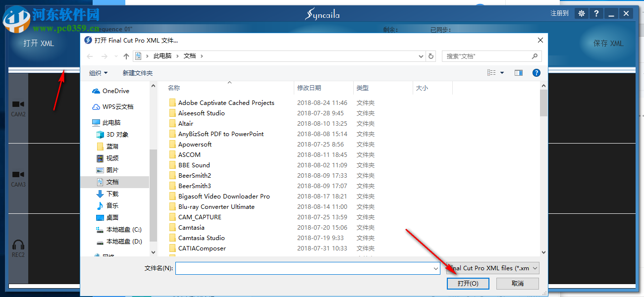Viewport: 644px width, 297px height.
Task: Select AnyBizSoft PDF to PowerPoint folder
Action: click(216, 134)
